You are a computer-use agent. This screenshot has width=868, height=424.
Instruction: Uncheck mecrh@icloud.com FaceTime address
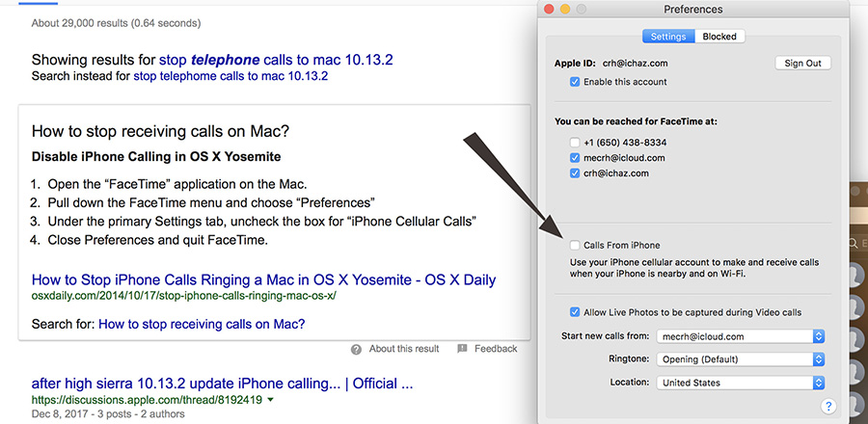[x=575, y=158]
